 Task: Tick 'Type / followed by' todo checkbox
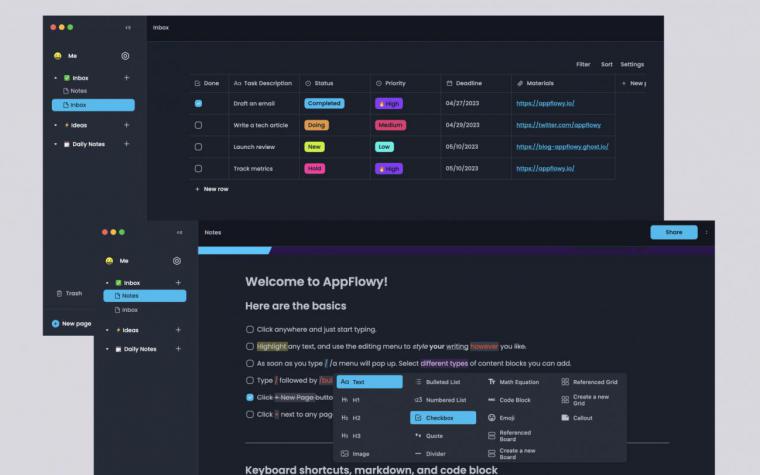250,380
